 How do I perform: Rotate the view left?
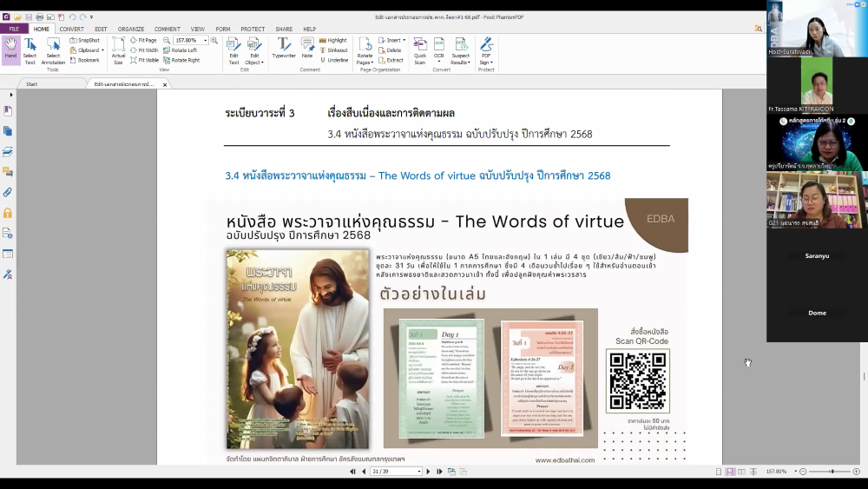pos(181,50)
